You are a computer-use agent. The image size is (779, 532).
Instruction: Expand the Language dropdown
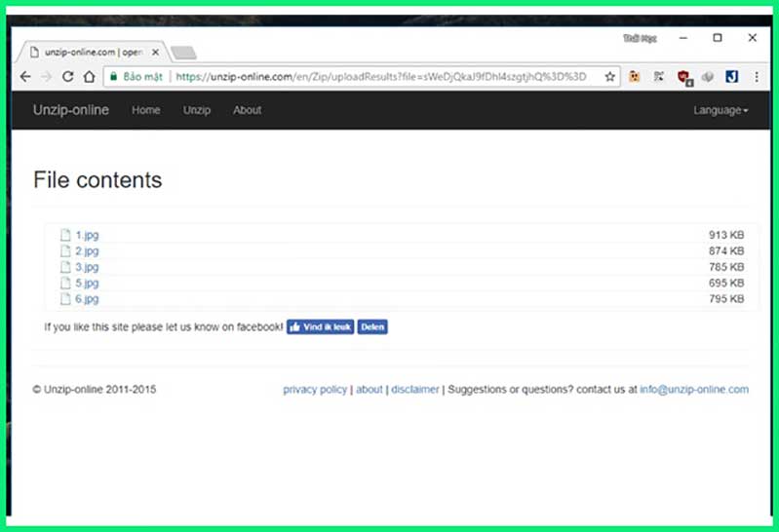coord(721,110)
